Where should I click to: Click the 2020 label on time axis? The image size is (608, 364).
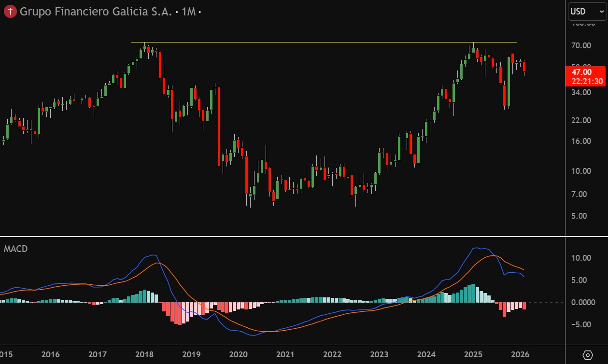[238, 355]
